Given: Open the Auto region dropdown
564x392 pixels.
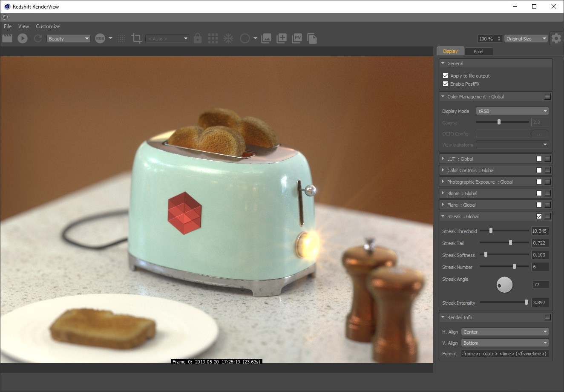Looking at the screenshot, I should tap(167, 38).
